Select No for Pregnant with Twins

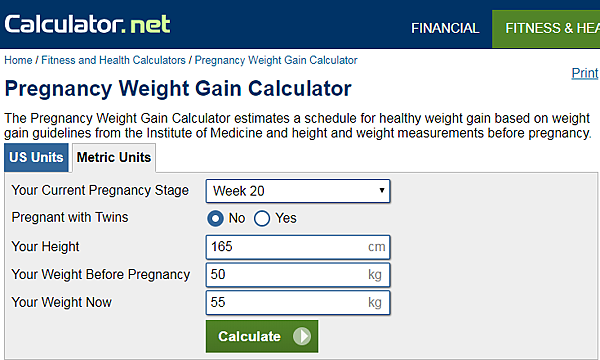point(215,218)
